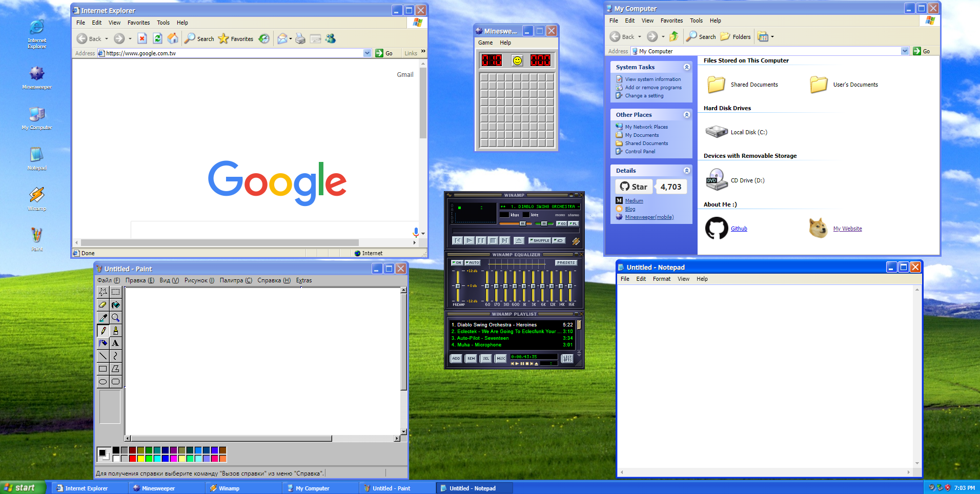Choose the straight Line tool in Paint
980x494 pixels.
(x=103, y=356)
